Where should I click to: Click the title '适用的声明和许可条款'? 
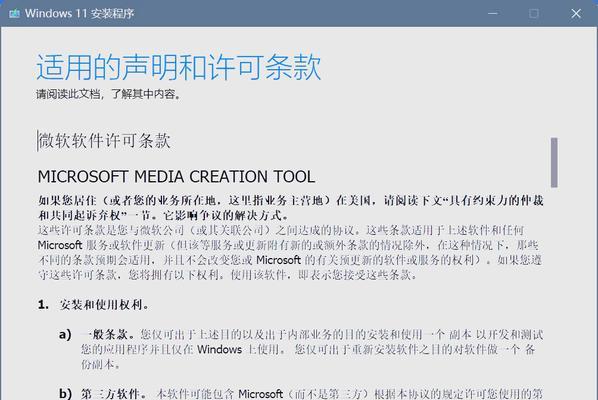178,67
